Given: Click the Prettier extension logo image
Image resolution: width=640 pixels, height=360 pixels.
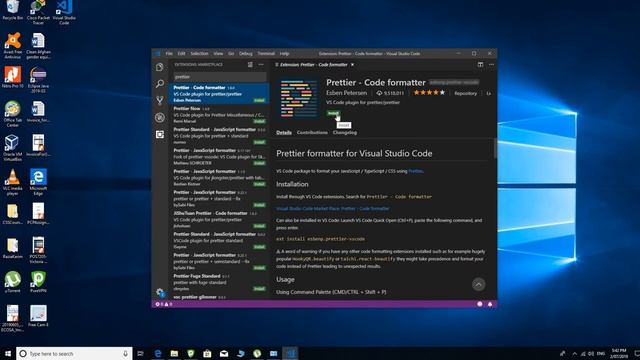Looking at the screenshot, I should [299, 99].
